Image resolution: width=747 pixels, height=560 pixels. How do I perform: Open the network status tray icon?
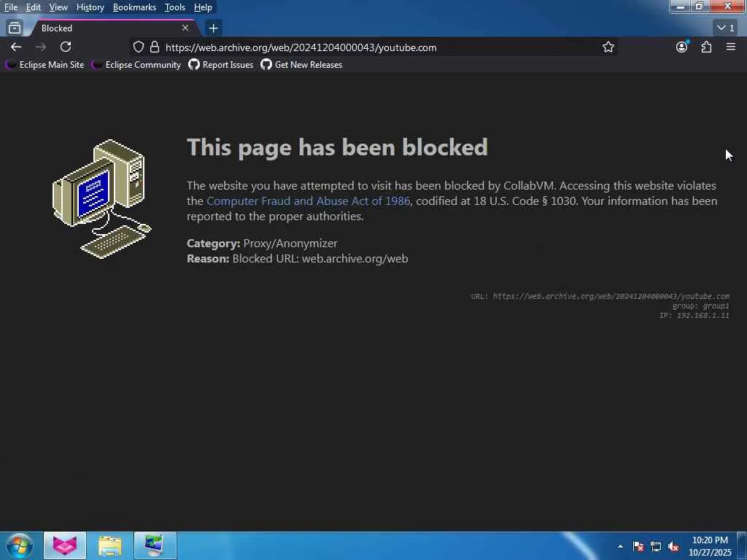[x=656, y=546]
